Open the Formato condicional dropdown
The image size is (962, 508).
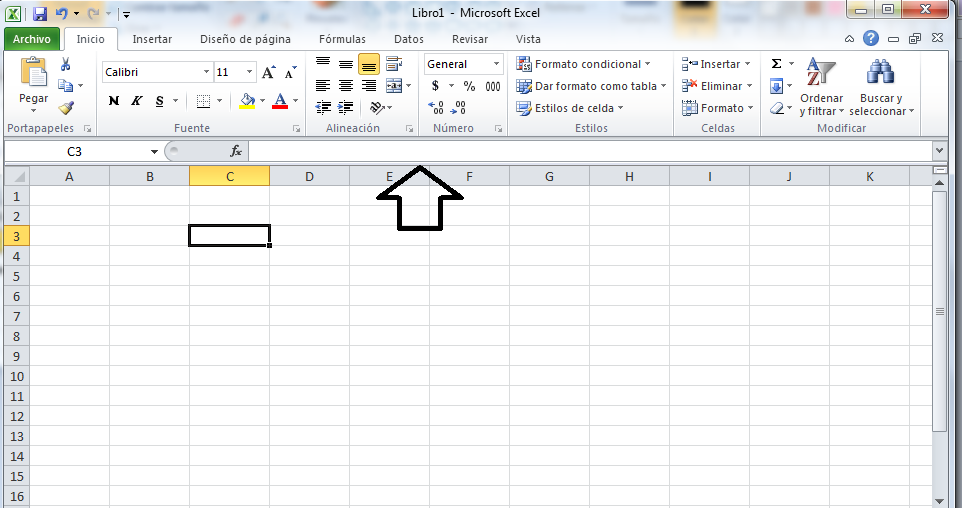pos(584,64)
